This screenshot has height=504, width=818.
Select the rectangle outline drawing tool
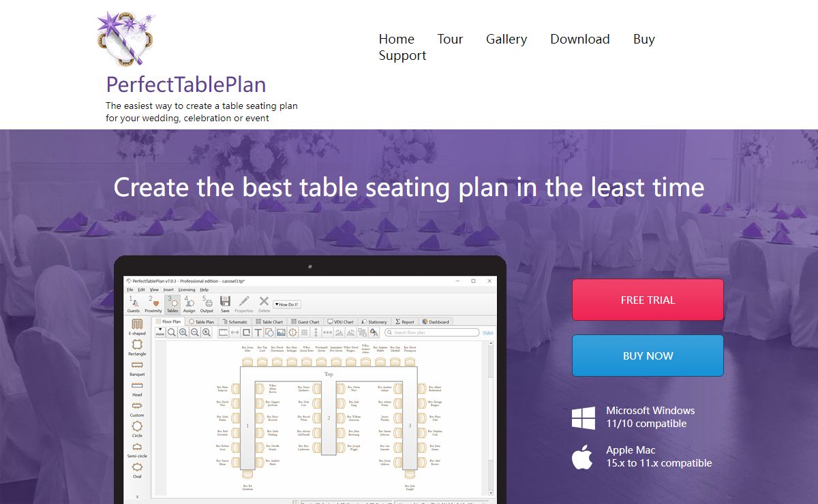pos(246,332)
